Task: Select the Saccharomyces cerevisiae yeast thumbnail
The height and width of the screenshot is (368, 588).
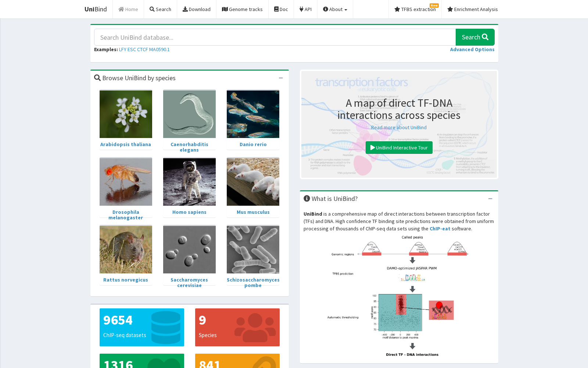Action: coord(189,250)
